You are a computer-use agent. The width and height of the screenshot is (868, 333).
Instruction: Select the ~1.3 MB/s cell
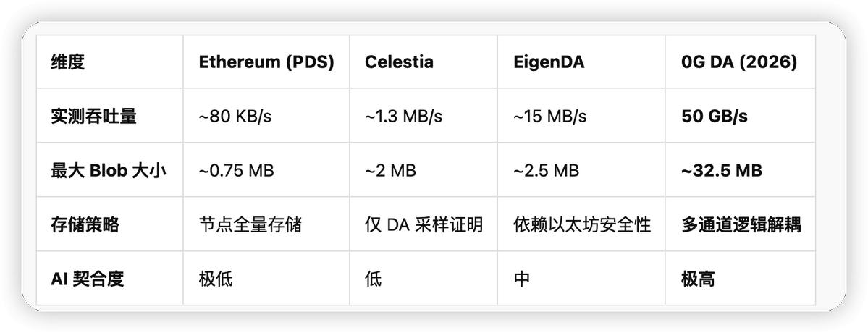pos(403,117)
